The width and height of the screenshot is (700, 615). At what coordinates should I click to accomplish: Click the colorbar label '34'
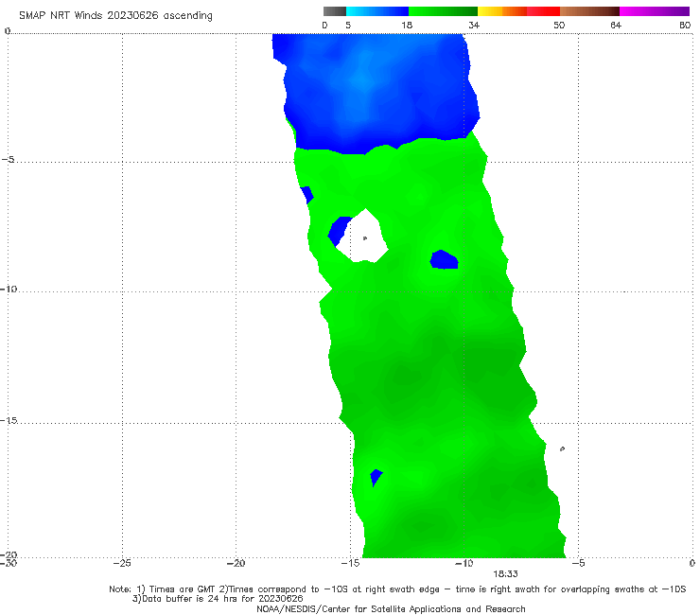[x=474, y=25]
